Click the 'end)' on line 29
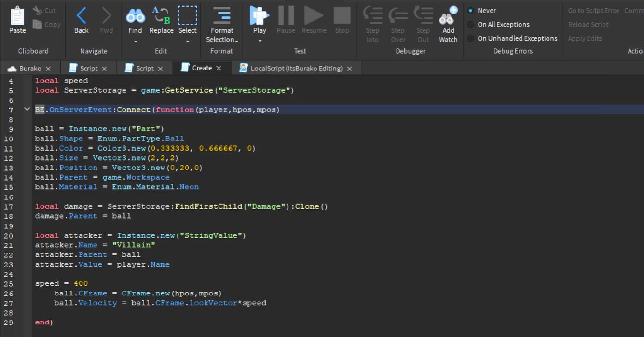Screen dimensions: 644x337 tap(44, 322)
